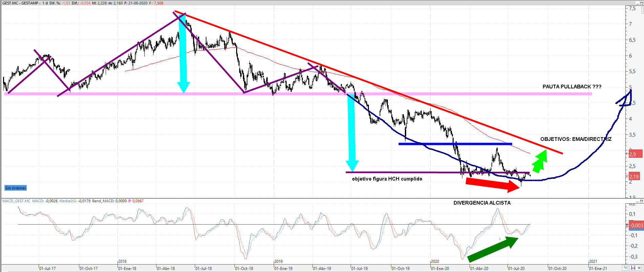Viewport: 644px width, 272px height.
Task: Select the 'OBJETIVOS: EMA/DIRECTRIZ' text annotation
Action: 576,139
